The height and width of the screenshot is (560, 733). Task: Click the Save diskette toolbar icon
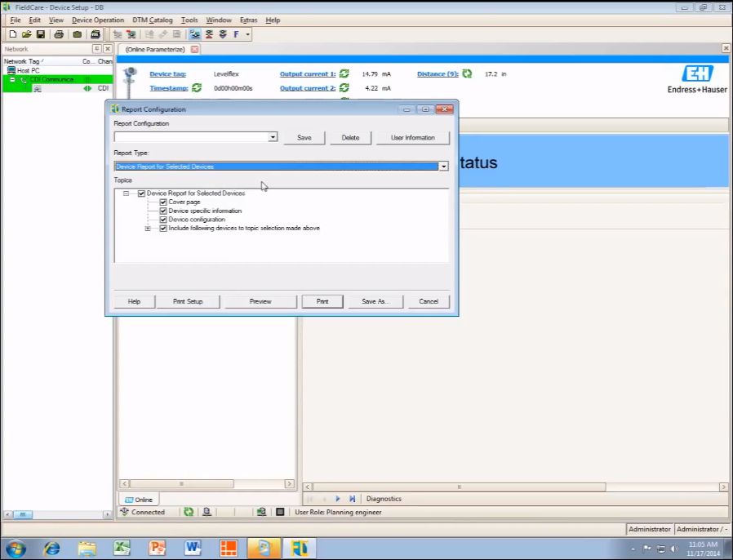point(40,34)
